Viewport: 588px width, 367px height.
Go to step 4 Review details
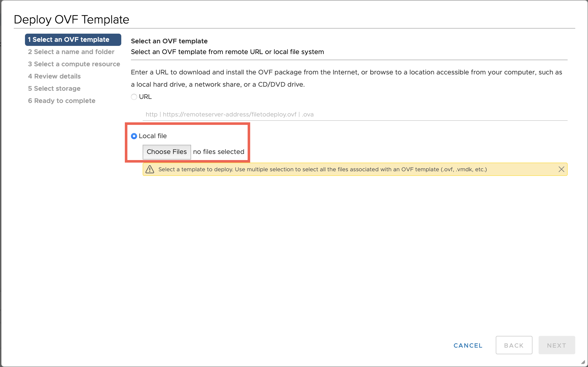[54, 76]
